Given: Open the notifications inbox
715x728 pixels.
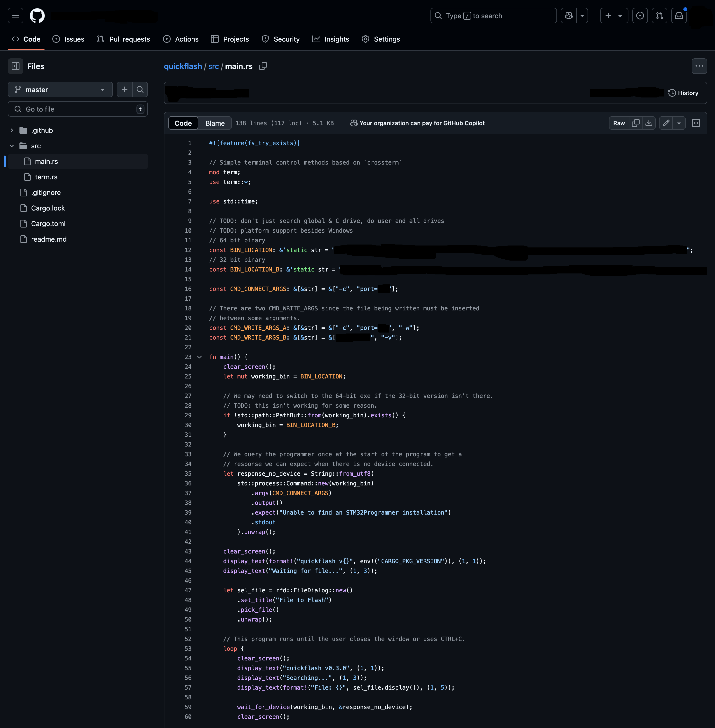Looking at the screenshot, I should pyautogui.click(x=679, y=16).
